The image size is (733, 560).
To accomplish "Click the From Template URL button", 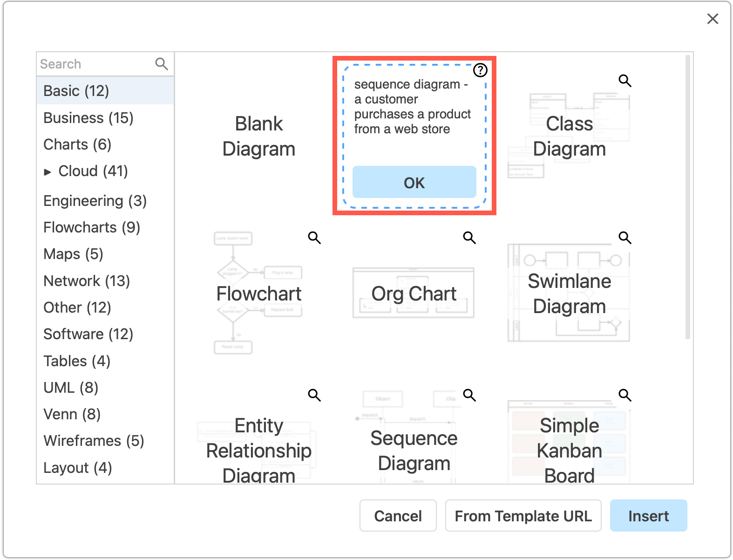I will click(x=523, y=516).
